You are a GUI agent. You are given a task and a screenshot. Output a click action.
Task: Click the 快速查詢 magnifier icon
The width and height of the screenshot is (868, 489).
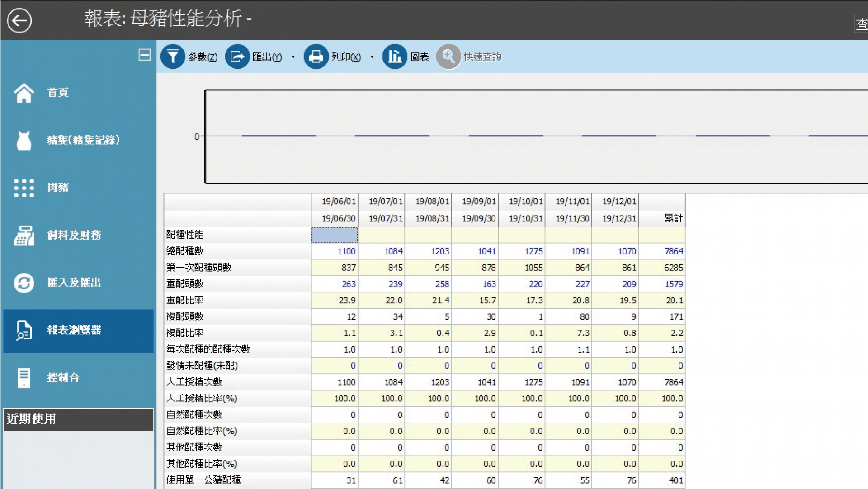(448, 56)
